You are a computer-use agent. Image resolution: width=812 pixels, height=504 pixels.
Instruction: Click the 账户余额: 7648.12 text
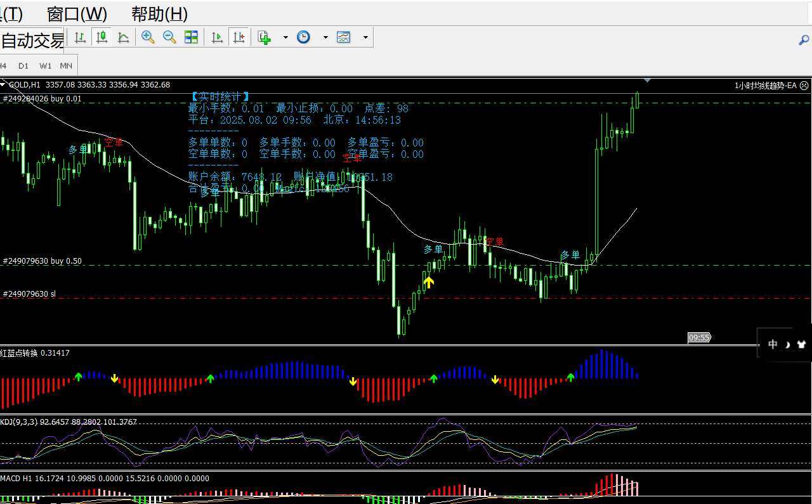point(235,177)
